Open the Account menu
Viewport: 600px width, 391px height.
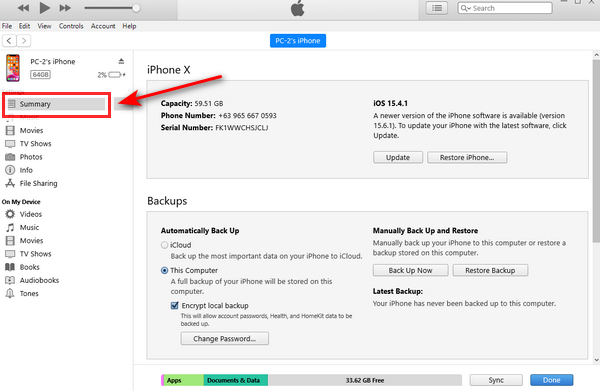103,26
